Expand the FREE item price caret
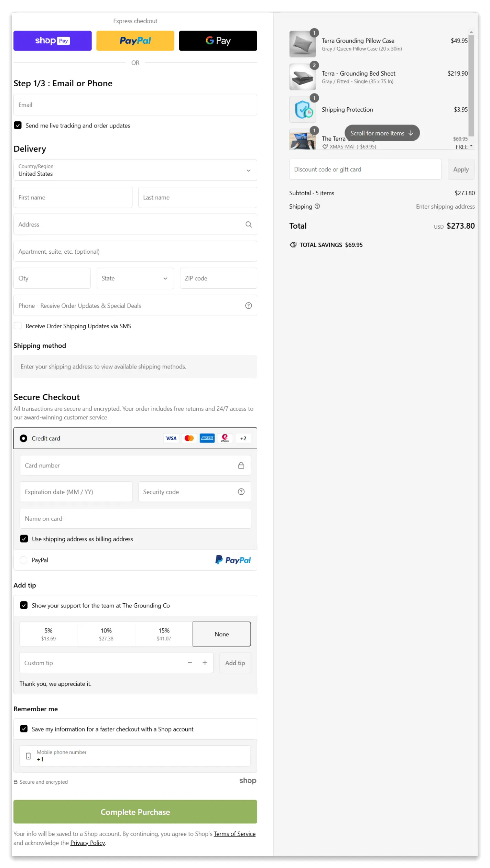Viewport: 490px width, 868px height. [x=471, y=146]
